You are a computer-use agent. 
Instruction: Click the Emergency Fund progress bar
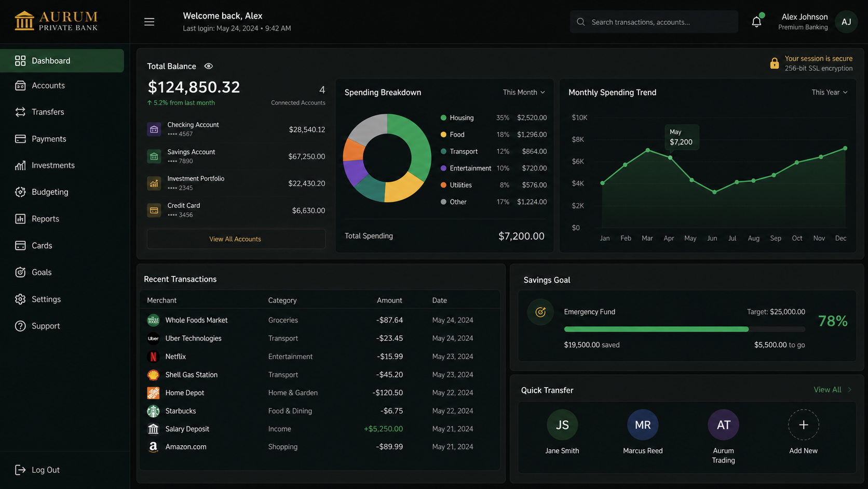(684, 329)
